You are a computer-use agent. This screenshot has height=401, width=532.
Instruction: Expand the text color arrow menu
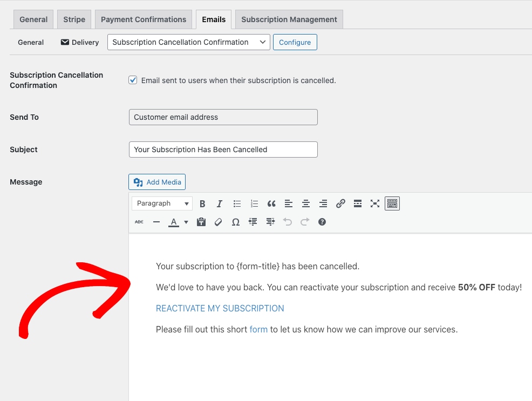186,222
